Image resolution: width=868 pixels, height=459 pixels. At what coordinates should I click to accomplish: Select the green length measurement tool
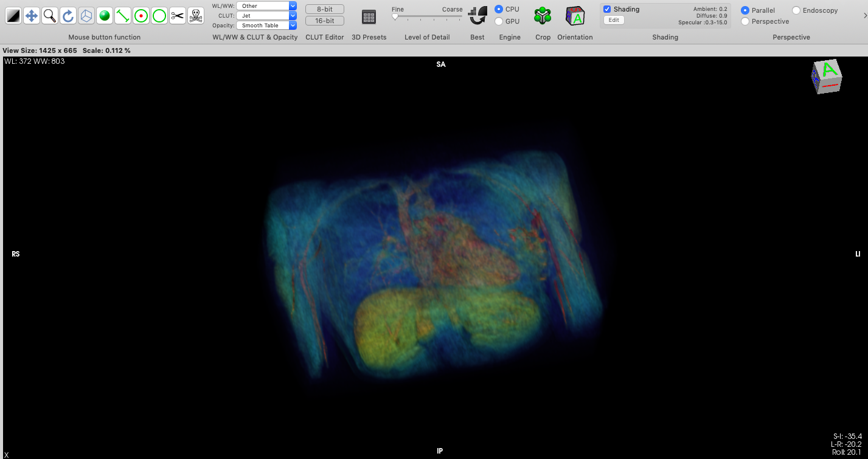[123, 16]
